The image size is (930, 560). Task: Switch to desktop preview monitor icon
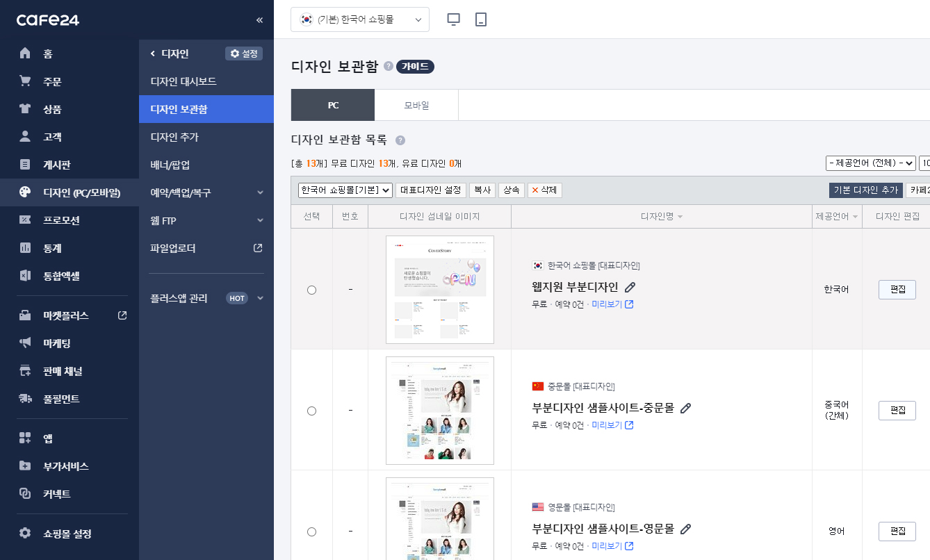tap(454, 19)
